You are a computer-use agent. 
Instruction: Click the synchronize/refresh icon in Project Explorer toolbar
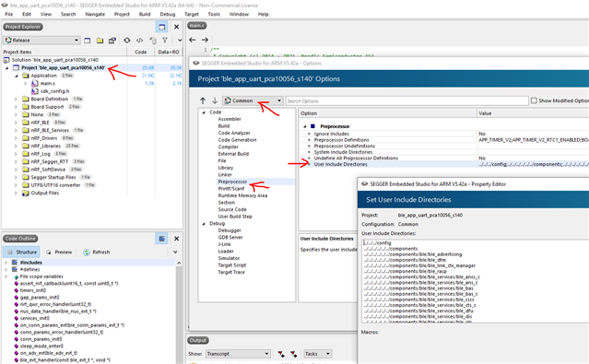point(127,41)
